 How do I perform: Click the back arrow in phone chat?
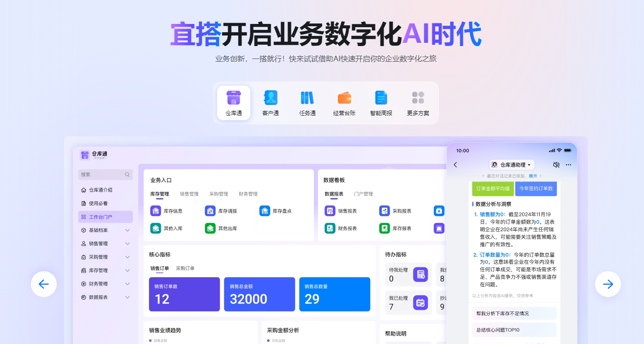455,164
